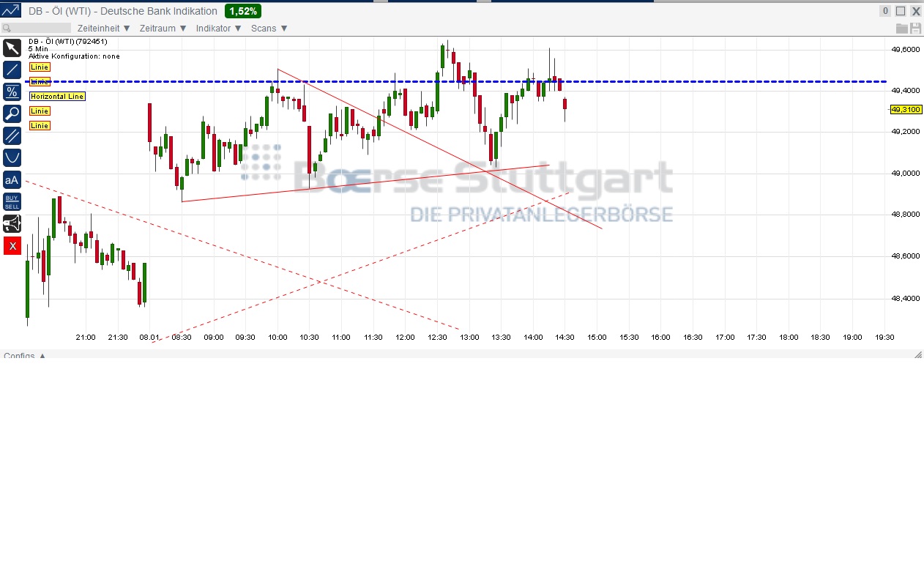Select the aA text annotation tool
Viewport: 924px width, 577px height.
pyautogui.click(x=12, y=179)
